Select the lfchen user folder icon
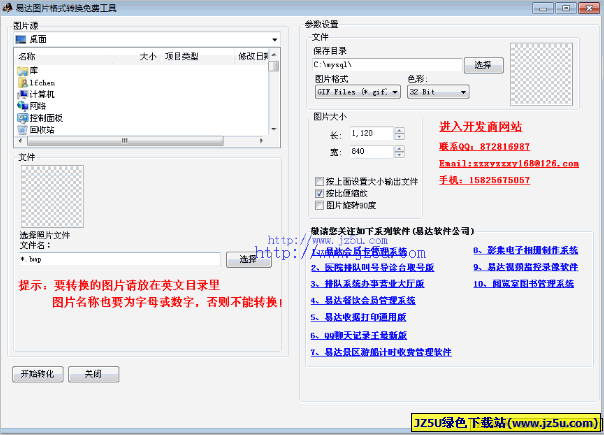 (x=23, y=82)
